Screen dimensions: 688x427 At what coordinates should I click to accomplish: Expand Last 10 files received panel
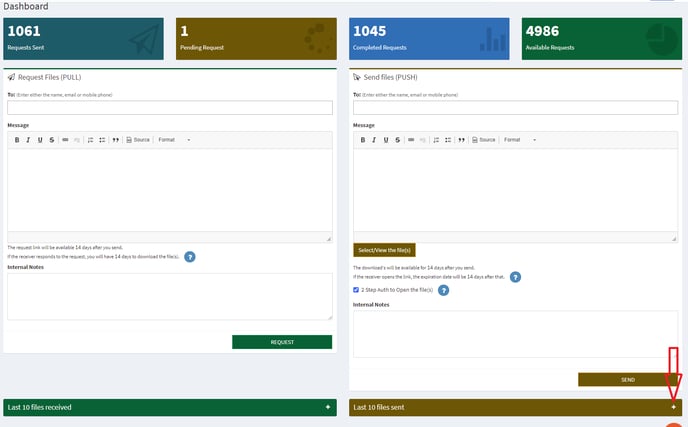[327, 408]
